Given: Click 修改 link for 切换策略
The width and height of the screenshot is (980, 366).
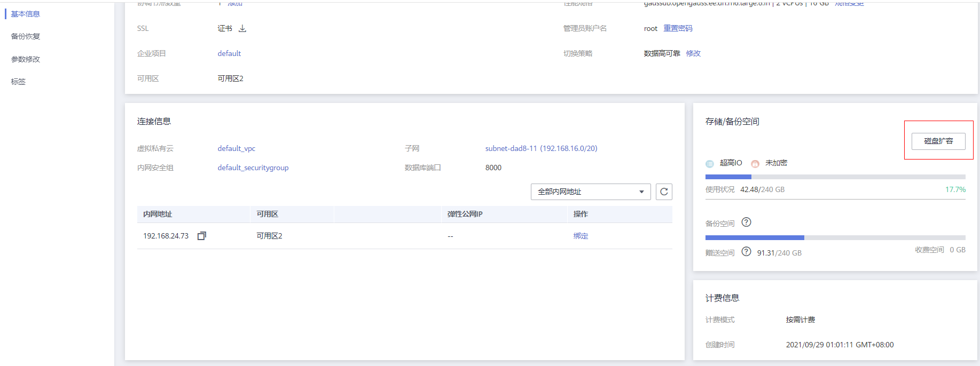Looking at the screenshot, I should click(x=693, y=53).
